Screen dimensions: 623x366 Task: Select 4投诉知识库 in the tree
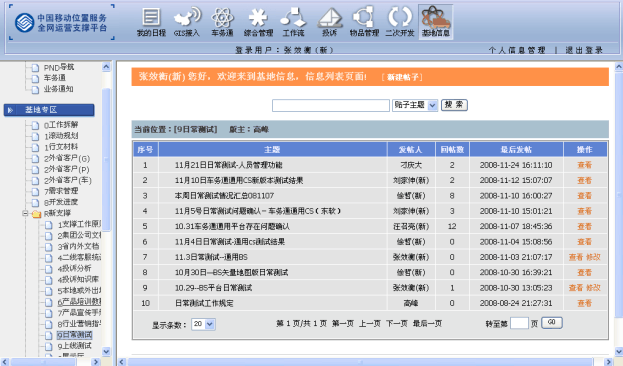click(78, 279)
